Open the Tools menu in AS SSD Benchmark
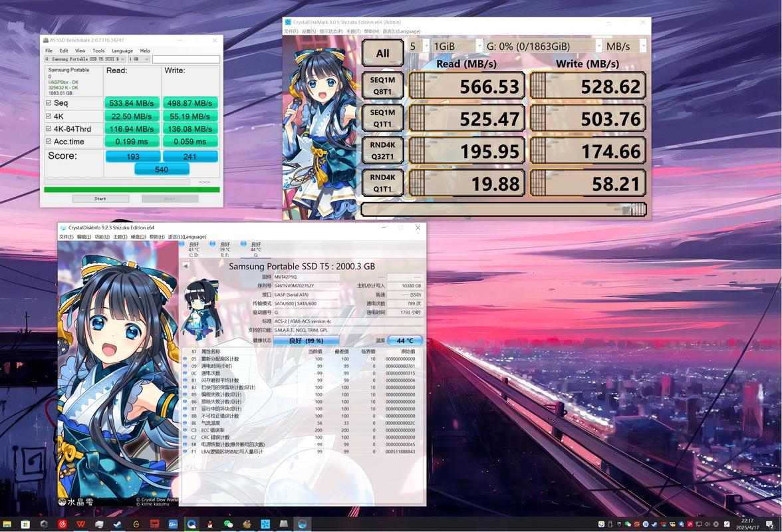Screen dimensions: 782x532 (x=98, y=51)
